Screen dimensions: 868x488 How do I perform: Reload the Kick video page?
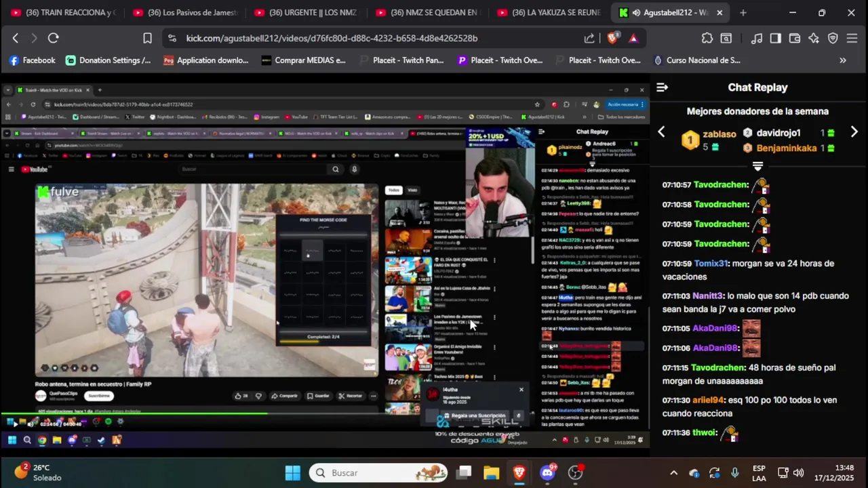[54, 39]
